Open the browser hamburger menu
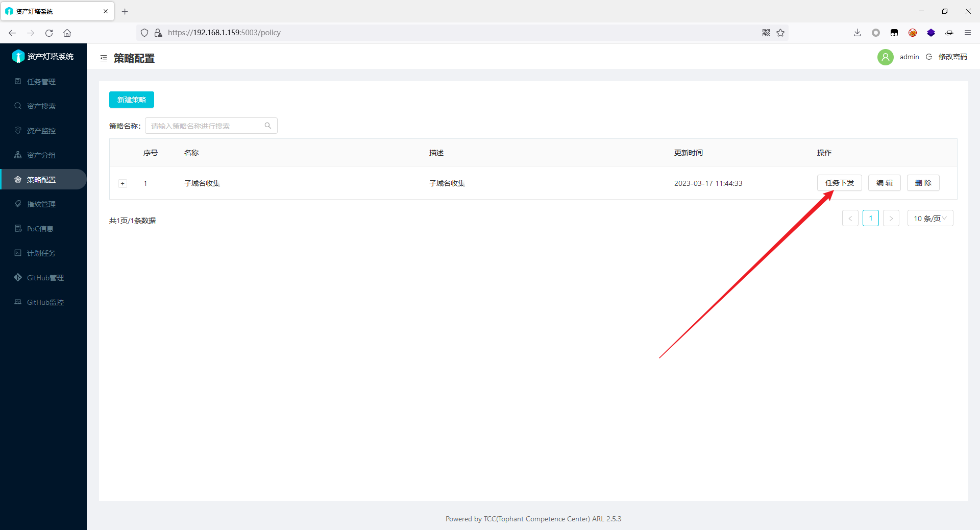 click(x=968, y=33)
